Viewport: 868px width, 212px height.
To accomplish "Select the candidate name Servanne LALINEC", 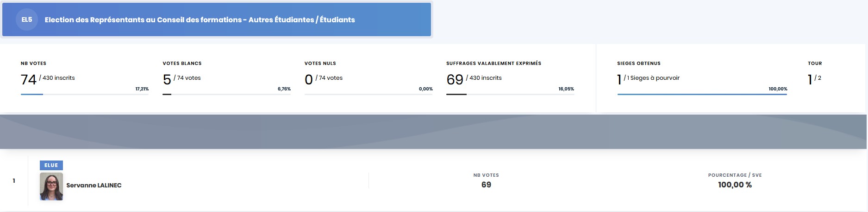I will [x=94, y=186].
